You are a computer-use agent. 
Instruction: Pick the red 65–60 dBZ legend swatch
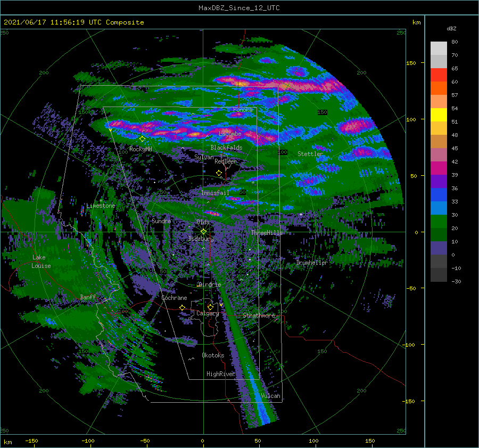click(439, 75)
